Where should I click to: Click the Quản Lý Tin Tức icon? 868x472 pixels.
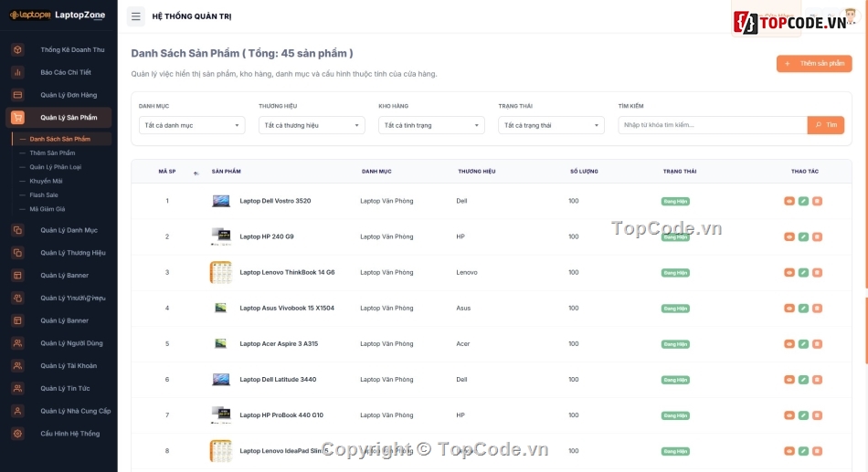17,388
